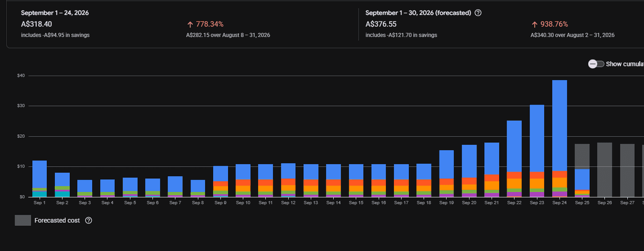The image size is (644, 251).
Task: Select the Sep 24 cost bar
Action: pyautogui.click(x=560, y=138)
